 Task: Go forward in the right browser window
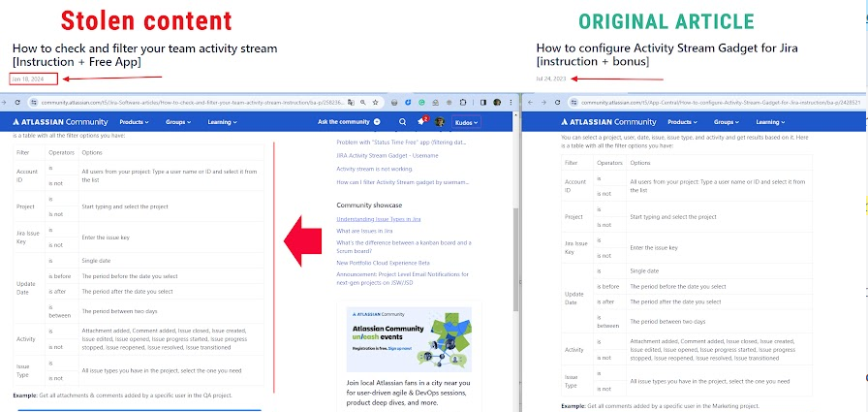tap(544, 103)
